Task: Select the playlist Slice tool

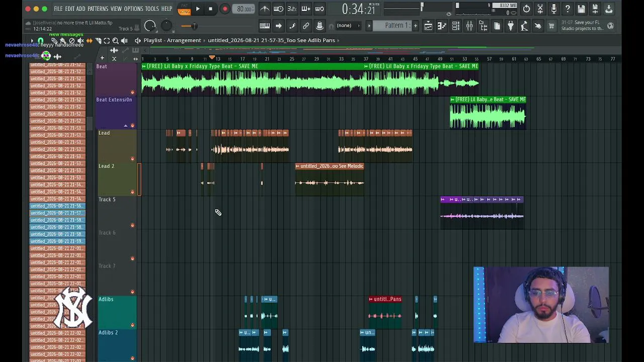Action: pos(98,40)
